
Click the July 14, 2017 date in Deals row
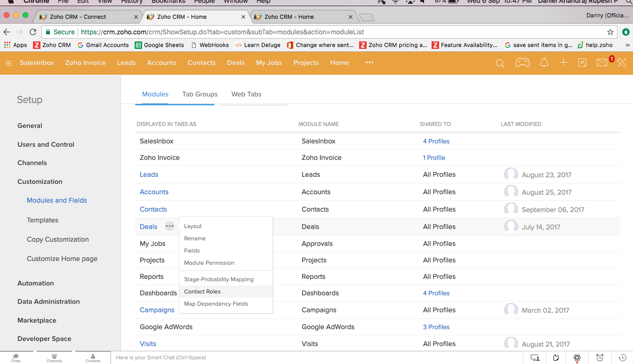pos(541,227)
